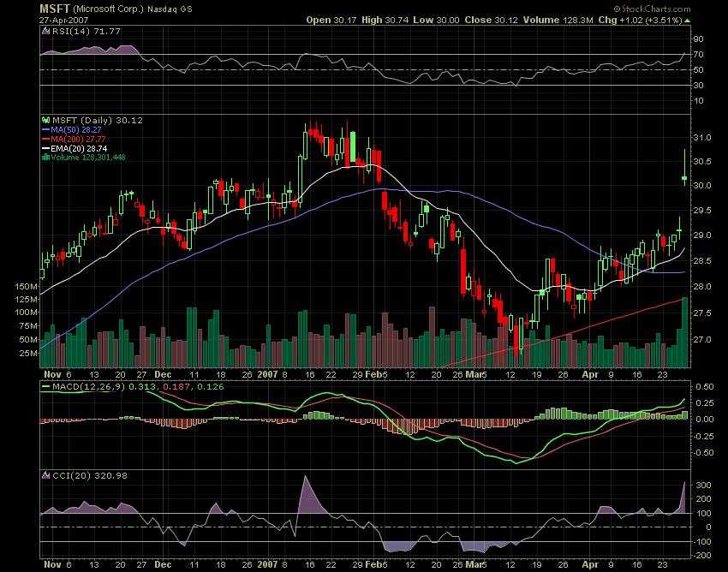Click the green up-arrow after Chg value
Image resolution: width=728 pixels, height=572 pixels.
[687, 21]
